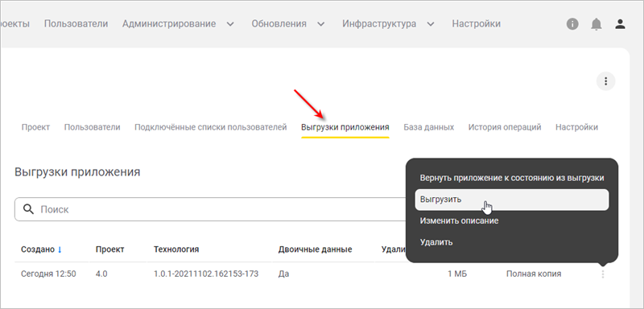Choose Выгрузить in context menu

(x=512, y=200)
